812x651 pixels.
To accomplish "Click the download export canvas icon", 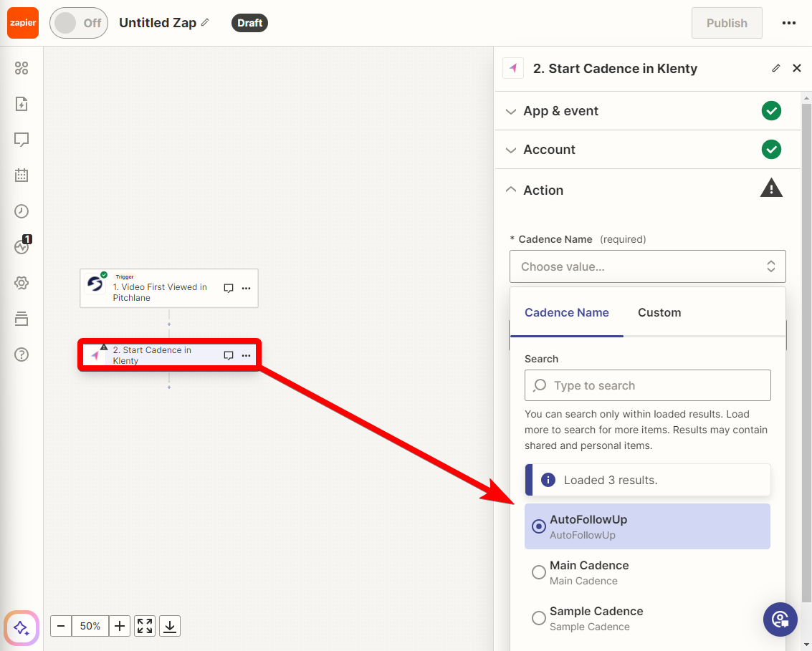I will coord(170,626).
